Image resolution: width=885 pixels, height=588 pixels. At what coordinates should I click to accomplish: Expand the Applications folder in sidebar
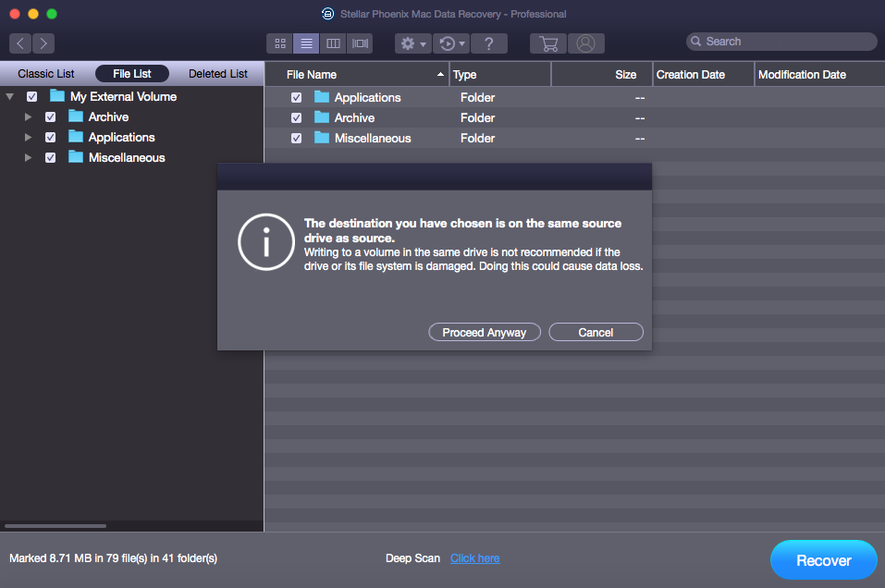click(x=28, y=137)
